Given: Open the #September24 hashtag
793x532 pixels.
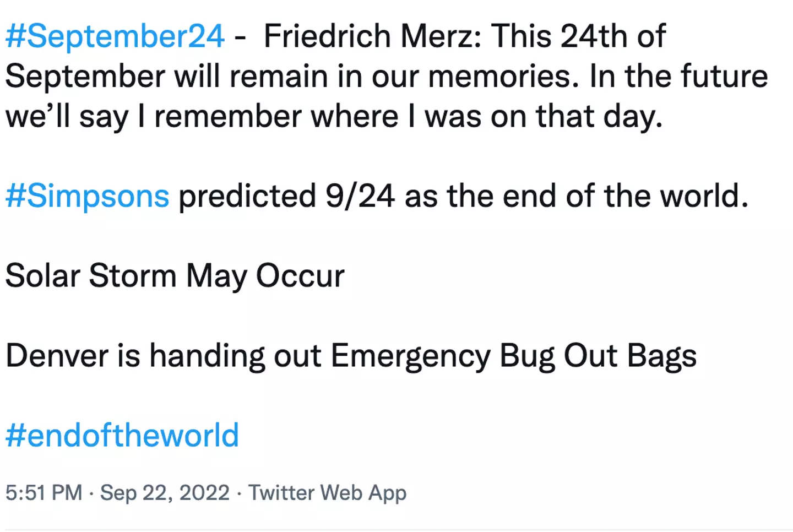Looking at the screenshot, I should tap(115, 36).
